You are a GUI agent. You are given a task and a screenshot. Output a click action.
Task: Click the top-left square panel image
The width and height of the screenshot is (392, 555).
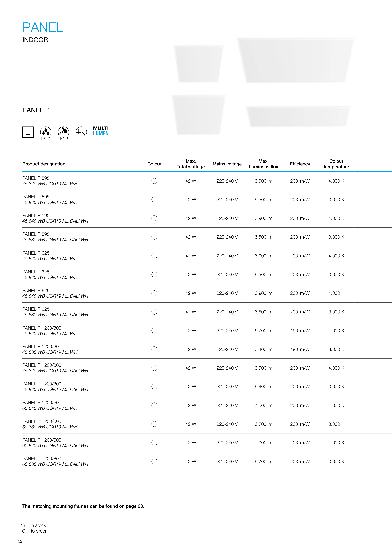199,64
